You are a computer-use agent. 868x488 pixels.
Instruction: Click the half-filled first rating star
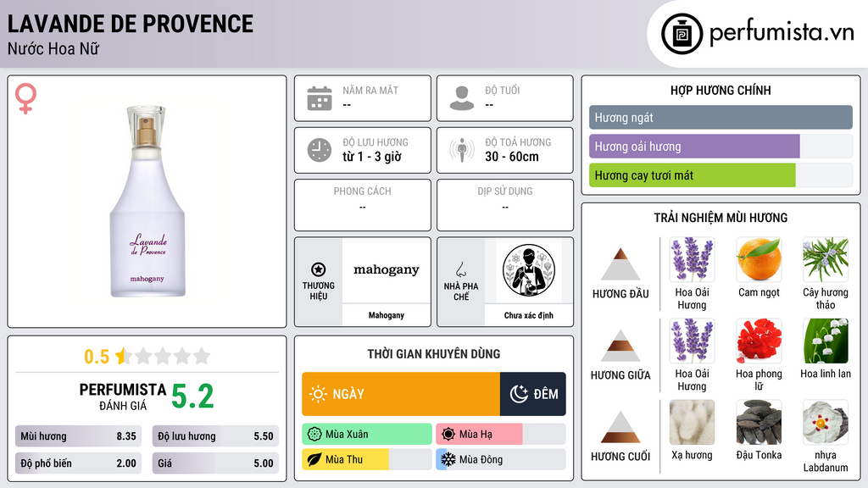pos(123,356)
